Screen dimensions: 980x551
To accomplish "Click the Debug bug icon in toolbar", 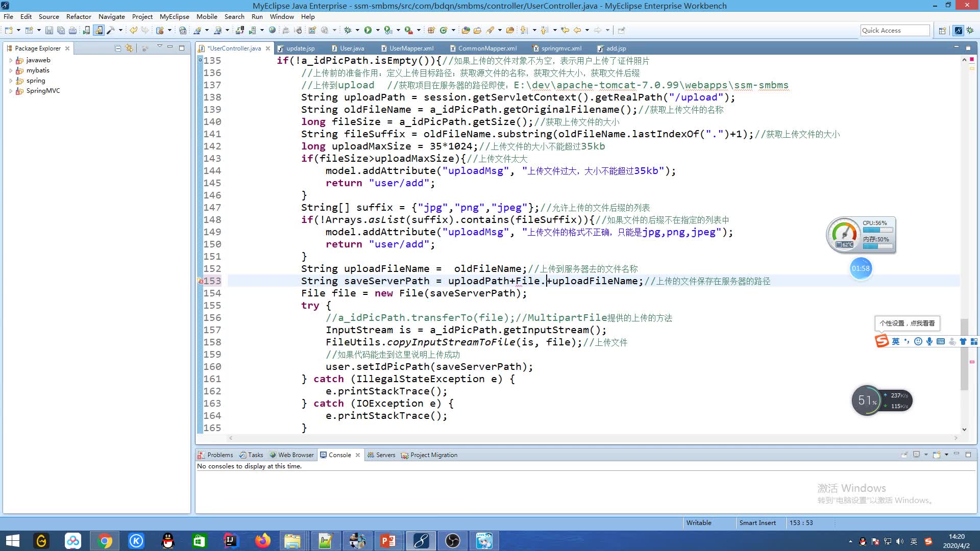I will click(x=348, y=31).
